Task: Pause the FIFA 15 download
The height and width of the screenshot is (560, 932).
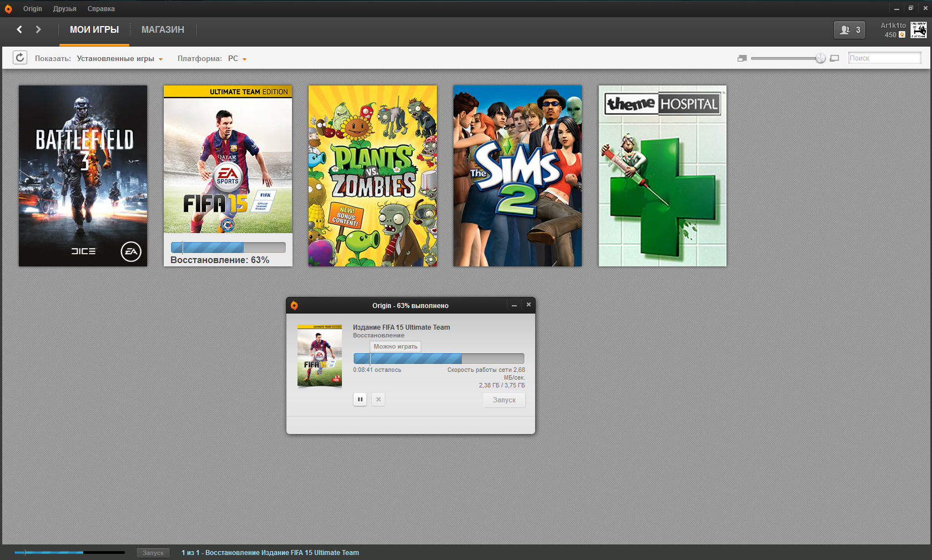Action: (360, 399)
